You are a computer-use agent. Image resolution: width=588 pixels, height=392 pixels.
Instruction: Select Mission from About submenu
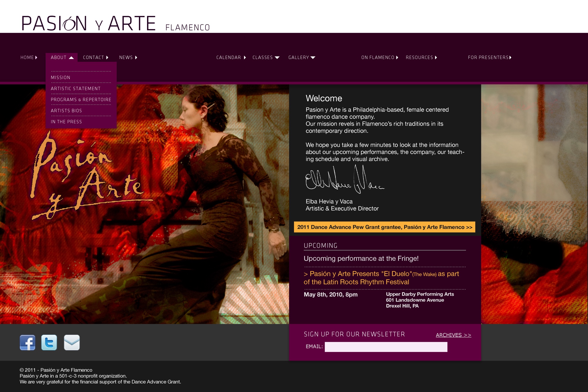click(61, 77)
